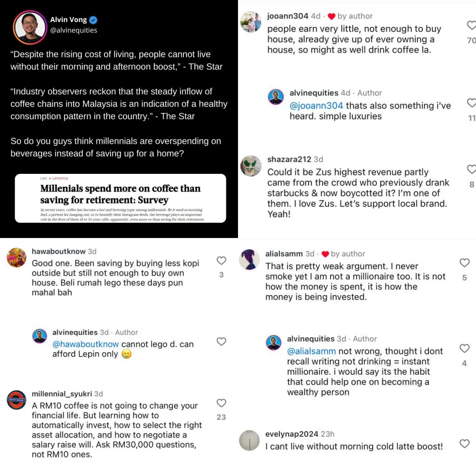Like millennial_syukri's RM10 coffee comment
Viewport: 476px width, 476px height.
(x=221, y=403)
